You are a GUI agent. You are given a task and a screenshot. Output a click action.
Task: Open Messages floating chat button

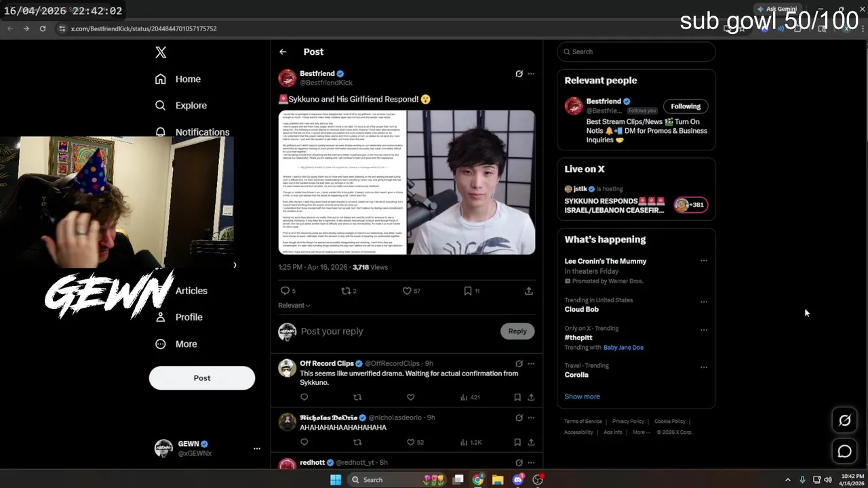click(845, 451)
